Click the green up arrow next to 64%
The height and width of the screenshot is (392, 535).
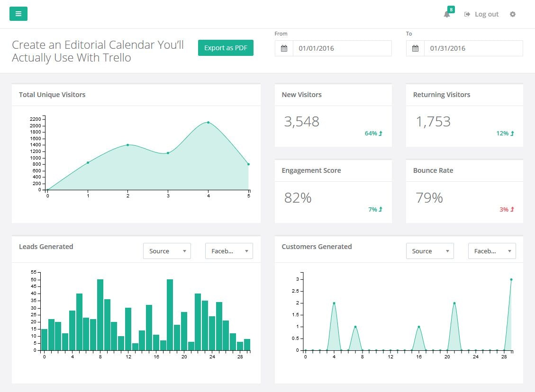coord(380,133)
